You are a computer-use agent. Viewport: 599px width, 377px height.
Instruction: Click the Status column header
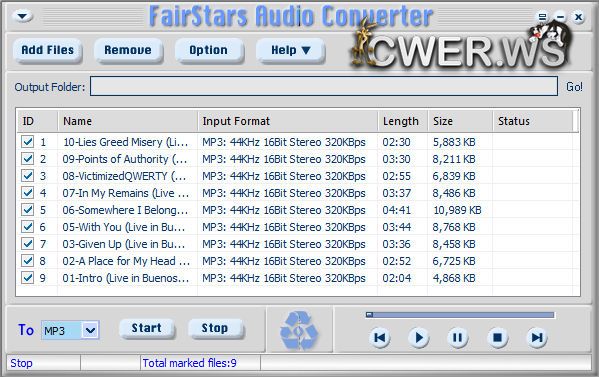click(533, 121)
